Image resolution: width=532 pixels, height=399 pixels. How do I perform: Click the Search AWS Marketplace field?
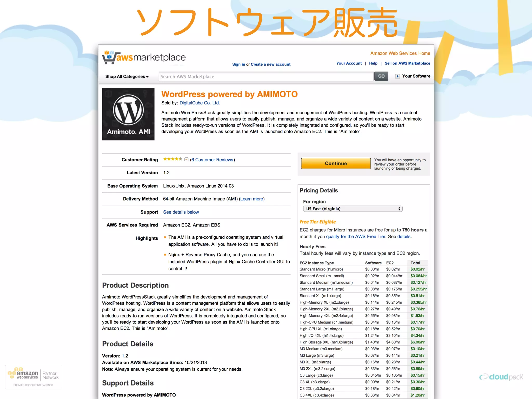click(266, 76)
